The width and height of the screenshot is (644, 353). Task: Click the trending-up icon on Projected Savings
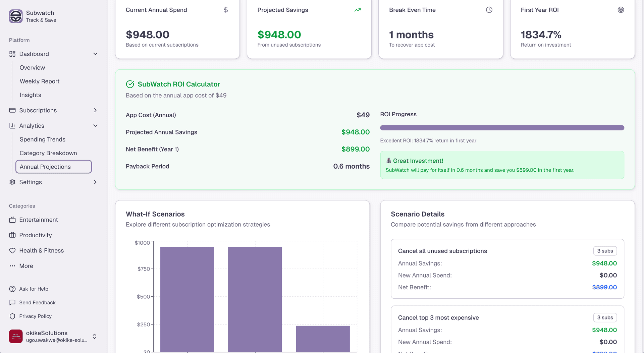[357, 10]
